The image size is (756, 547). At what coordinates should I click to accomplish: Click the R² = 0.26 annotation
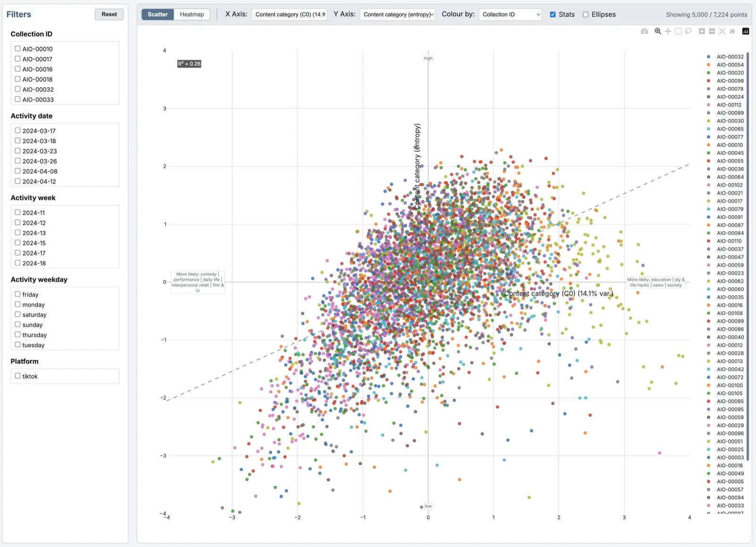[x=189, y=64]
